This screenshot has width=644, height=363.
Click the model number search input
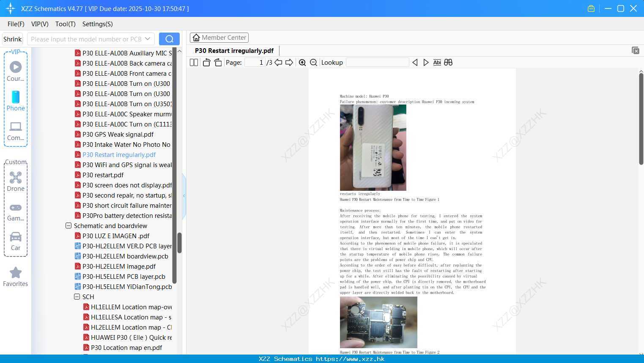point(86,39)
